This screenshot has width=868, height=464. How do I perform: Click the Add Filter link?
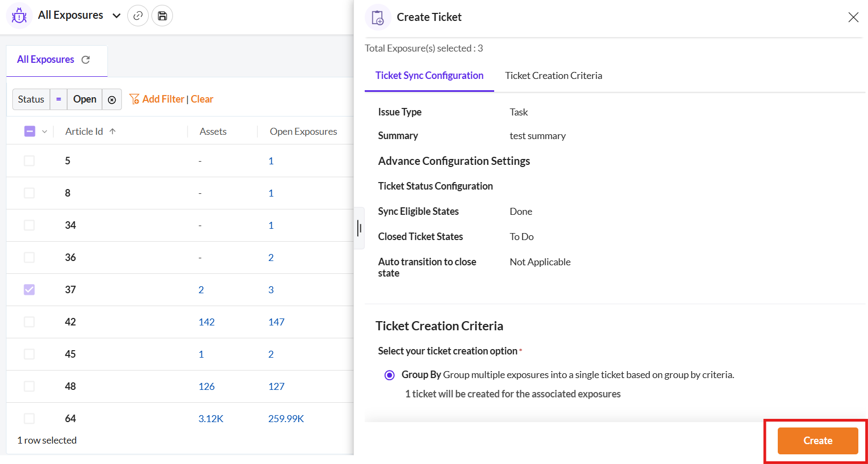[163, 99]
